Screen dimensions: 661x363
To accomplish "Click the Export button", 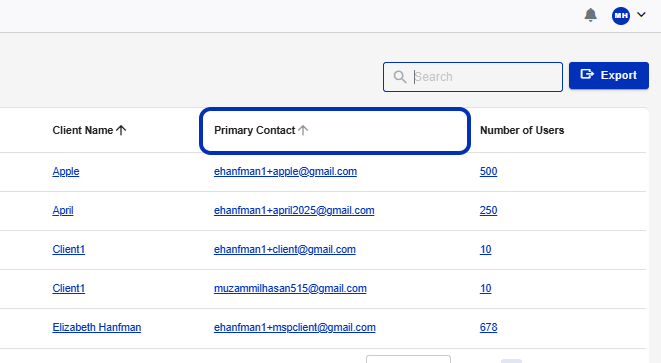I will [x=609, y=75].
